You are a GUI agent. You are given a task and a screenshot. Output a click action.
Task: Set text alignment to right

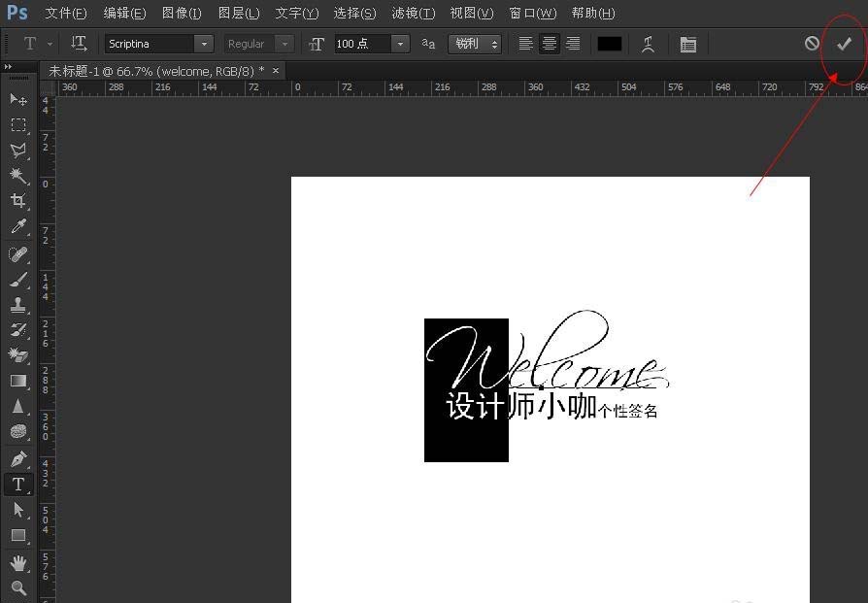(573, 44)
